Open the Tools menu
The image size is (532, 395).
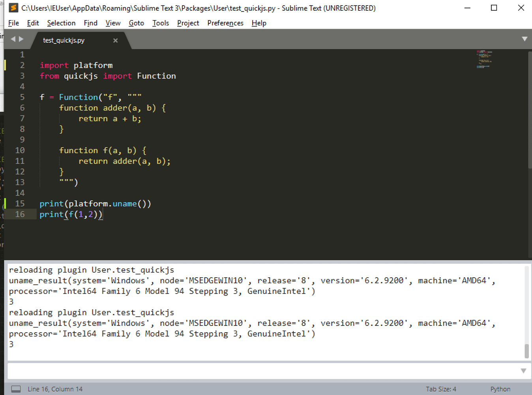tap(160, 23)
